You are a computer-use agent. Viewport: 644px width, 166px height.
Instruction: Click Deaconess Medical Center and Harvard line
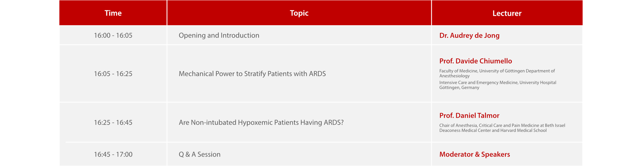point(493,130)
